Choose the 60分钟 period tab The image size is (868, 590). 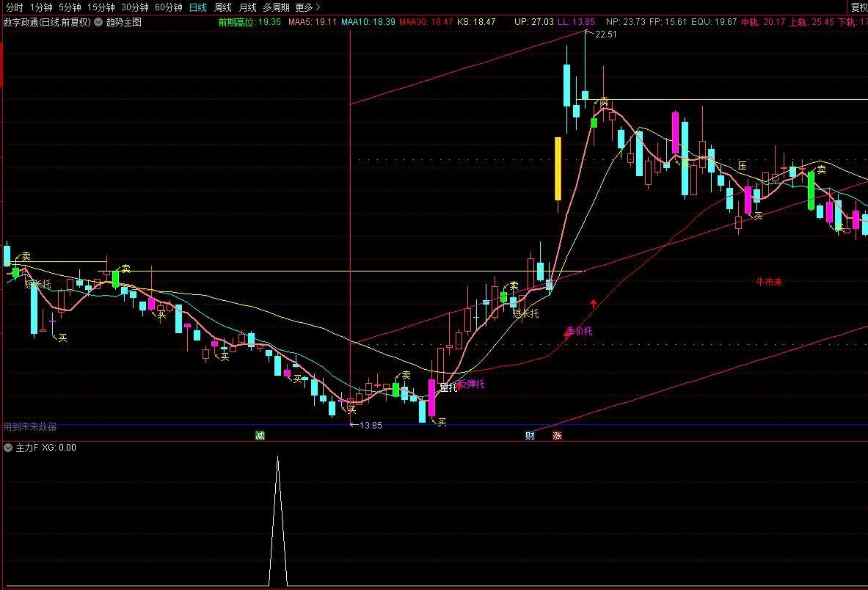(168, 7)
